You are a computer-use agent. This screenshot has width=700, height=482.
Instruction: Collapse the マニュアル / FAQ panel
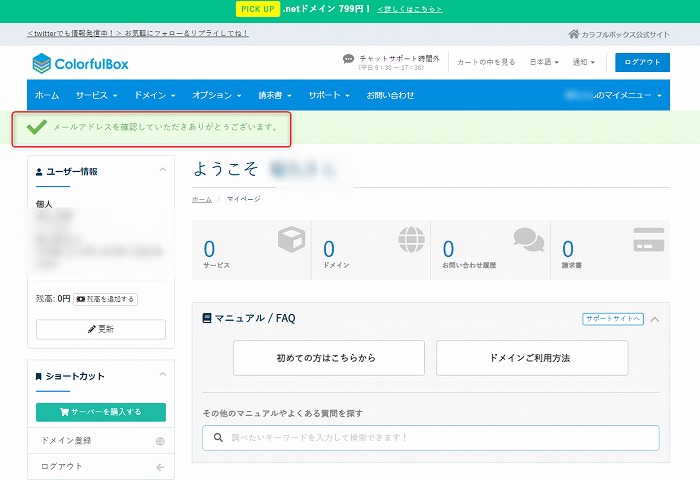pyautogui.click(x=655, y=319)
